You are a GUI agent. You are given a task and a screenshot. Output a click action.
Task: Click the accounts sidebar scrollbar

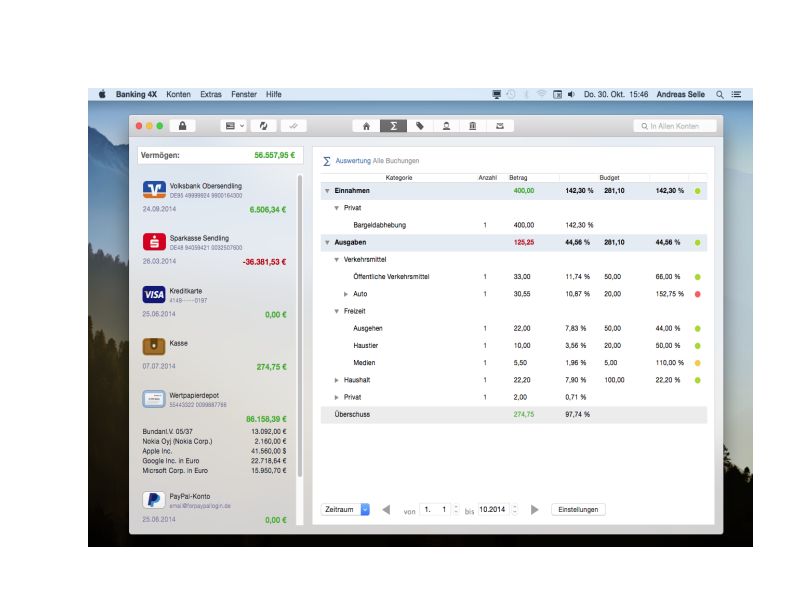[300, 327]
